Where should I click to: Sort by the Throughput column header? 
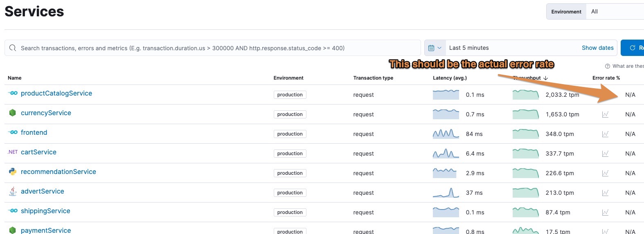click(530, 78)
